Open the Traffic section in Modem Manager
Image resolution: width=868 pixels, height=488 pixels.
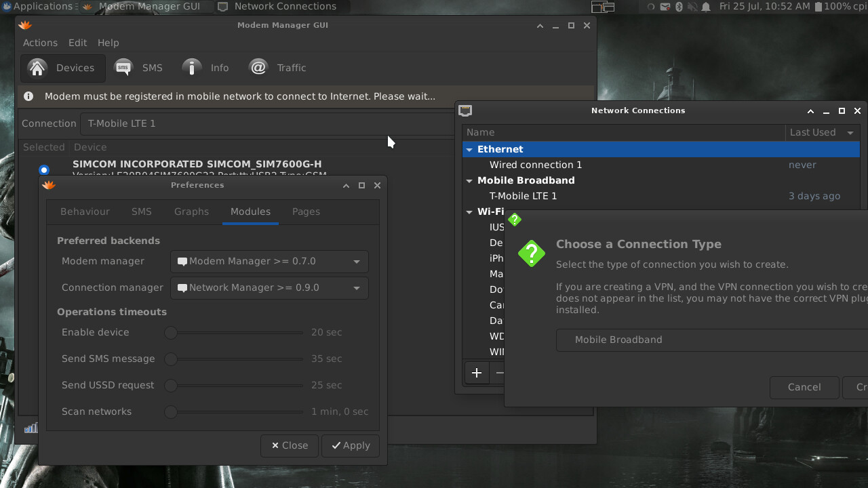click(x=277, y=68)
